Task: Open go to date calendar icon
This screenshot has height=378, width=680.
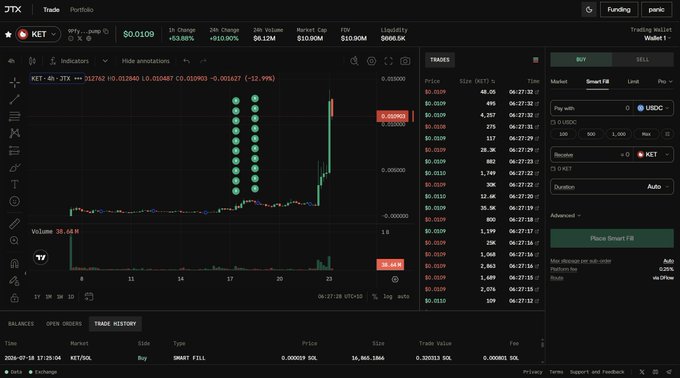Action: pyautogui.click(x=89, y=297)
